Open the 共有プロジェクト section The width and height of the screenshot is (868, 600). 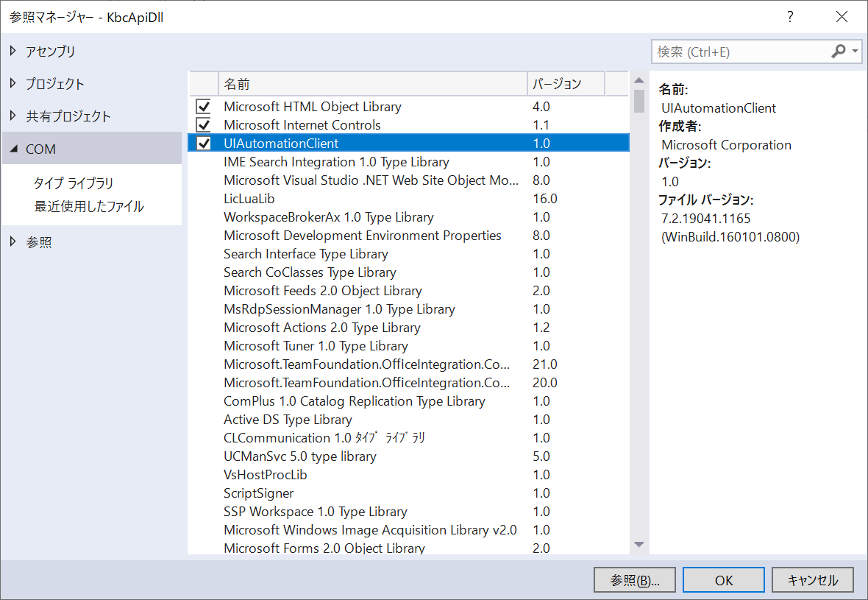pos(68,116)
